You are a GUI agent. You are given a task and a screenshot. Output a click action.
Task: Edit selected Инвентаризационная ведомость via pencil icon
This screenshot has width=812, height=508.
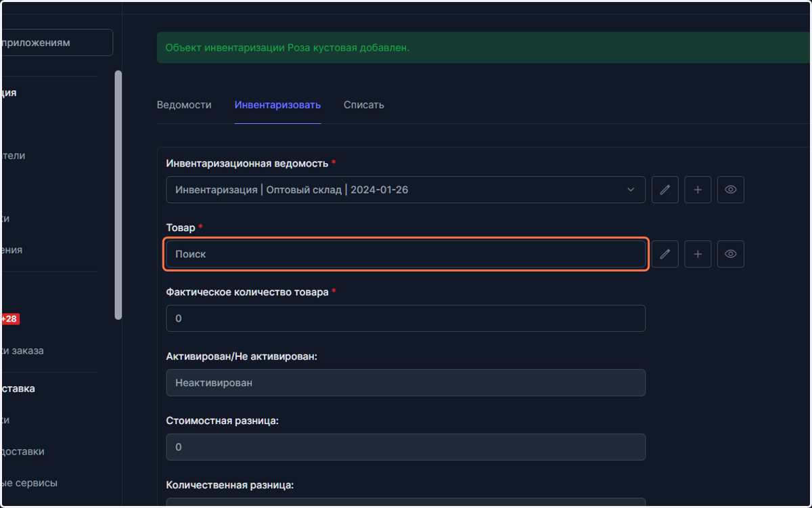click(665, 190)
